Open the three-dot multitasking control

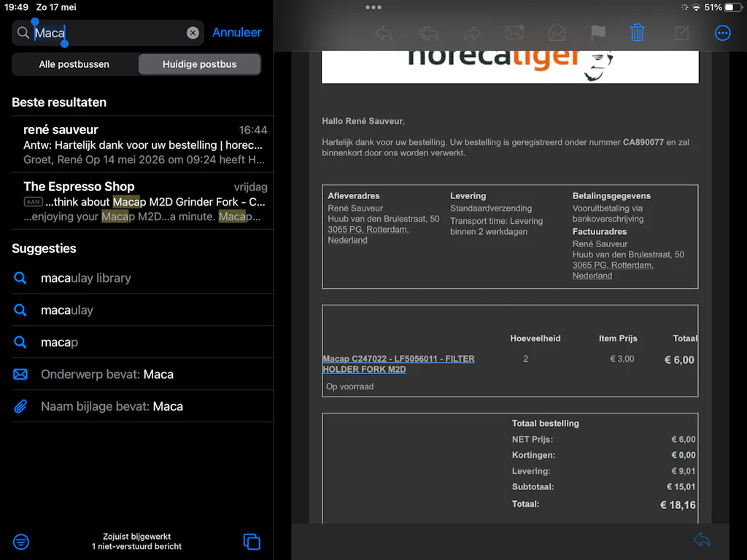pos(373,7)
